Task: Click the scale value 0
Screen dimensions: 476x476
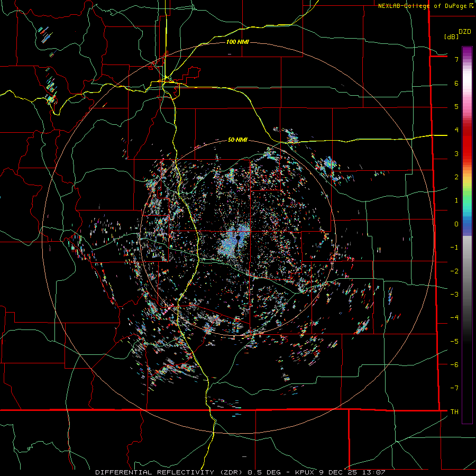Action: click(x=456, y=224)
